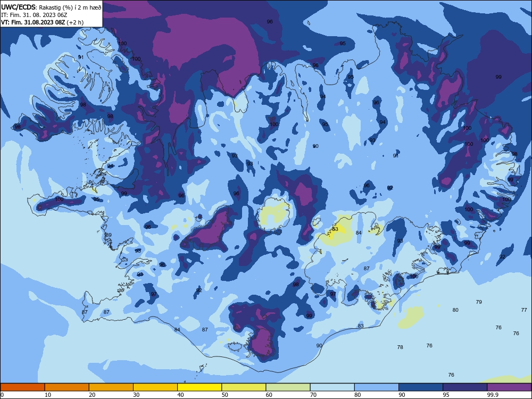The image size is (532, 399).
Task: Click the medium blue 80–90 legend swatch
Action: [376, 387]
